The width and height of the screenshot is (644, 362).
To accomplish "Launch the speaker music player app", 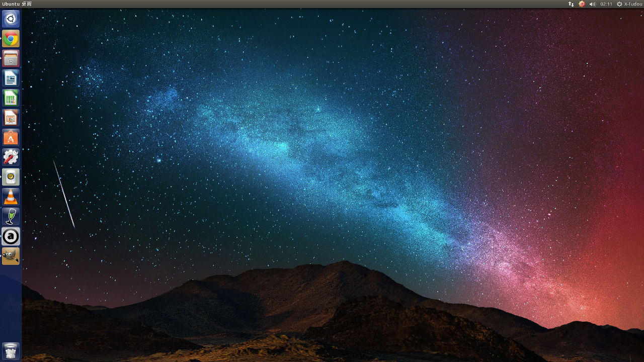I will (x=11, y=177).
